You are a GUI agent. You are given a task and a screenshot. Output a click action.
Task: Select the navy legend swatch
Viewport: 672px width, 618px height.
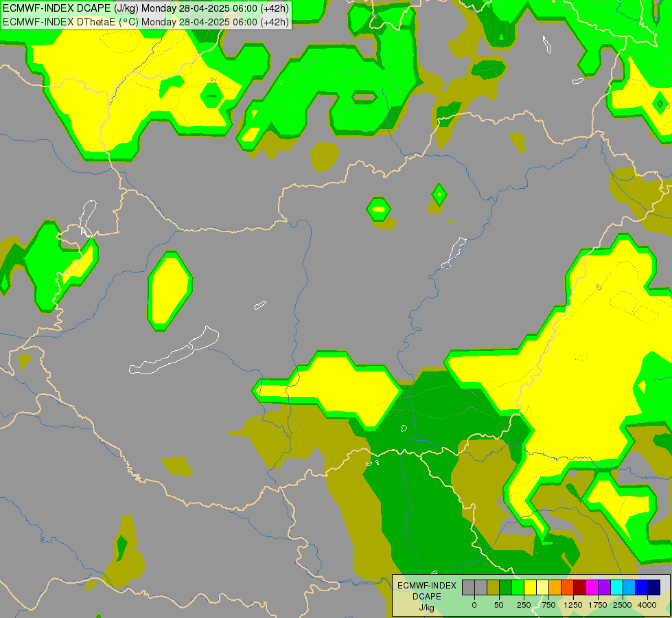click(654, 587)
